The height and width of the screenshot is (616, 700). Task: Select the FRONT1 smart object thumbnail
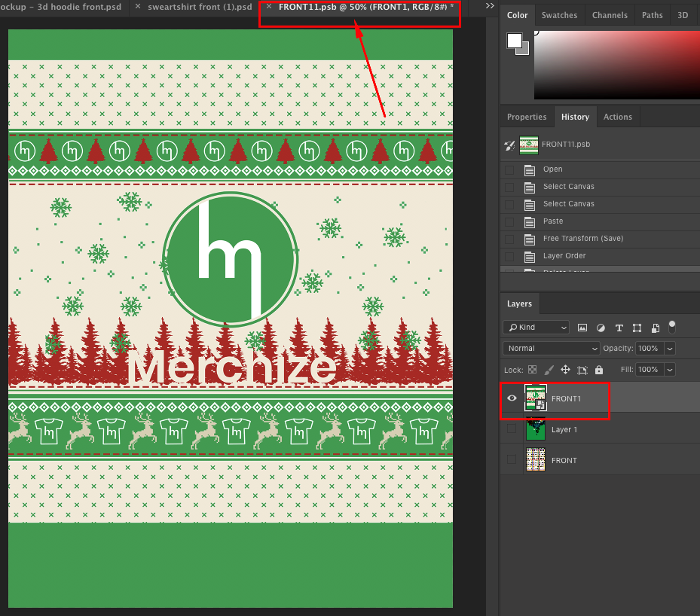[536, 398]
